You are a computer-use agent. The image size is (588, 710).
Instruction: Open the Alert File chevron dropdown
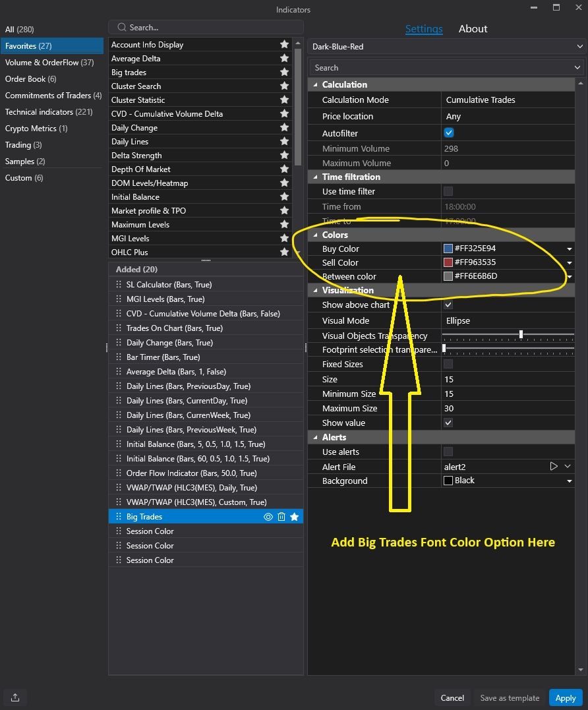[x=568, y=466]
